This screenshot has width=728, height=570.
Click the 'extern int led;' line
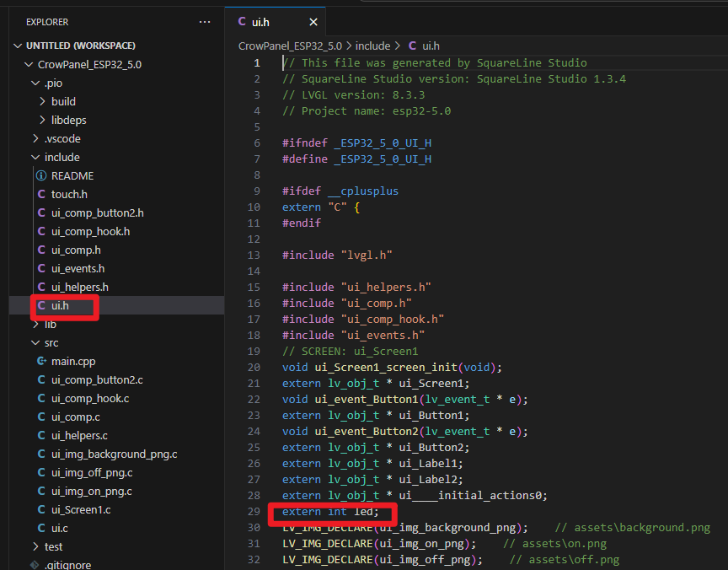330,512
